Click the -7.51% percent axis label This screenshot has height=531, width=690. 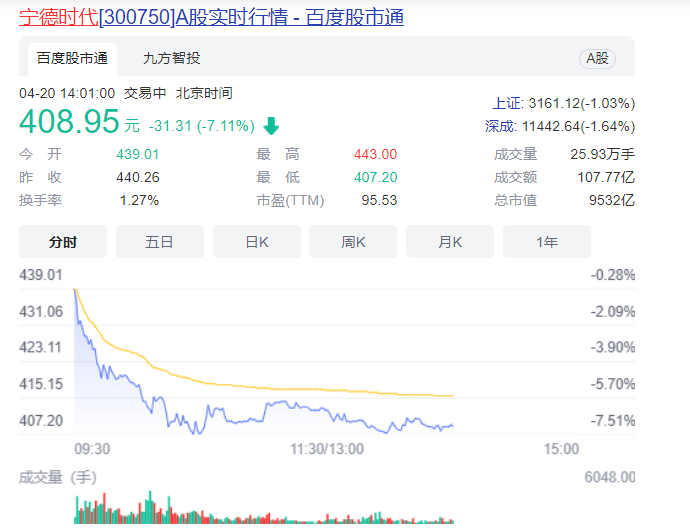tap(613, 421)
